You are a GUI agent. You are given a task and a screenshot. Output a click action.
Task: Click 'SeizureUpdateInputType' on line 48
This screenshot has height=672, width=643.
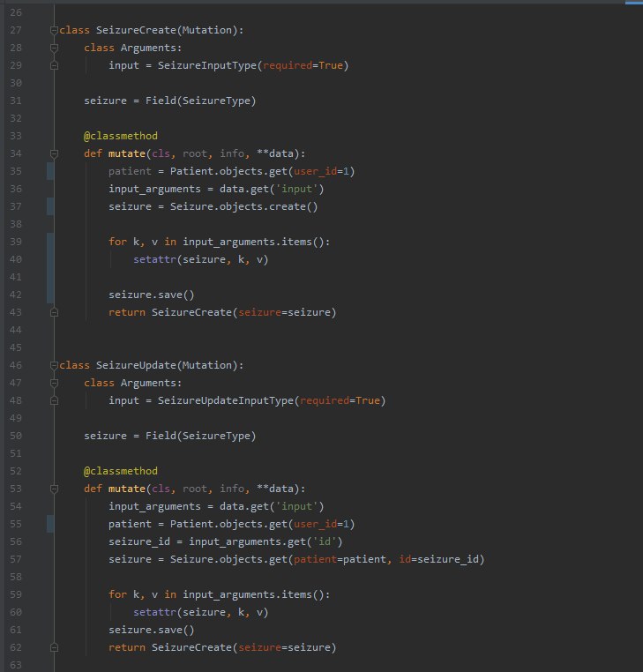click(x=226, y=400)
